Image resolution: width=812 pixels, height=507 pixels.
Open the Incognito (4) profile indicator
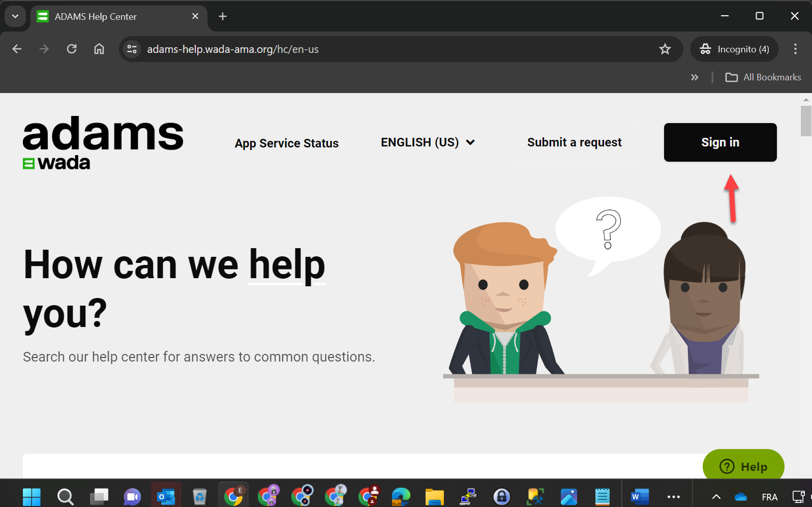tap(734, 49)
